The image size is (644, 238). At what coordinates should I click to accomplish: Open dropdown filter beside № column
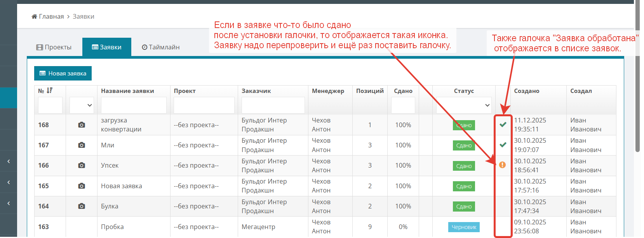click(x=82, y=105)
